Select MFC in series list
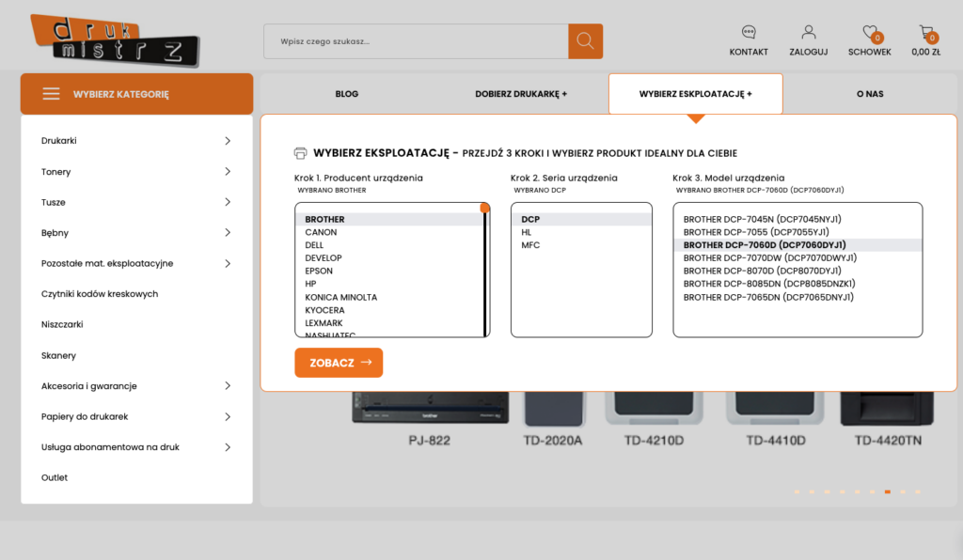Viewport: 963px width, 560px height. coord(530,244)
